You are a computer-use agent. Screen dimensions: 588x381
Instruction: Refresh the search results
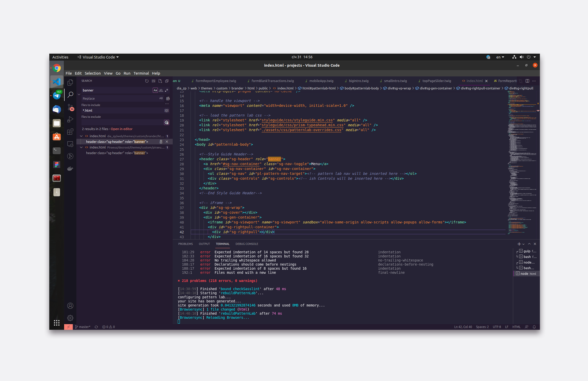click(147, 81)
